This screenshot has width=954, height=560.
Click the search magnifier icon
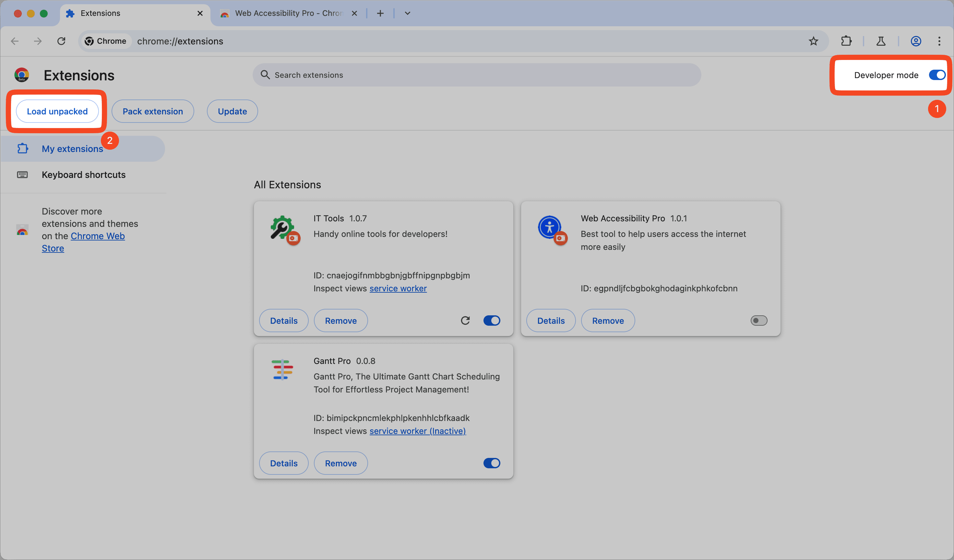tap(265, 75)
